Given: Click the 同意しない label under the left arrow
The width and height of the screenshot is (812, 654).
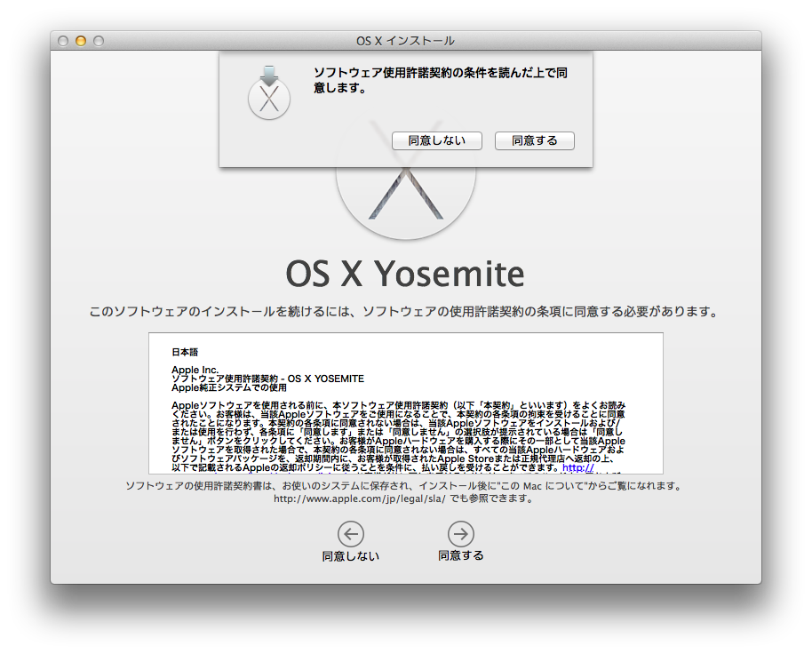Looking at the screenshot, I should coord(351,555).
